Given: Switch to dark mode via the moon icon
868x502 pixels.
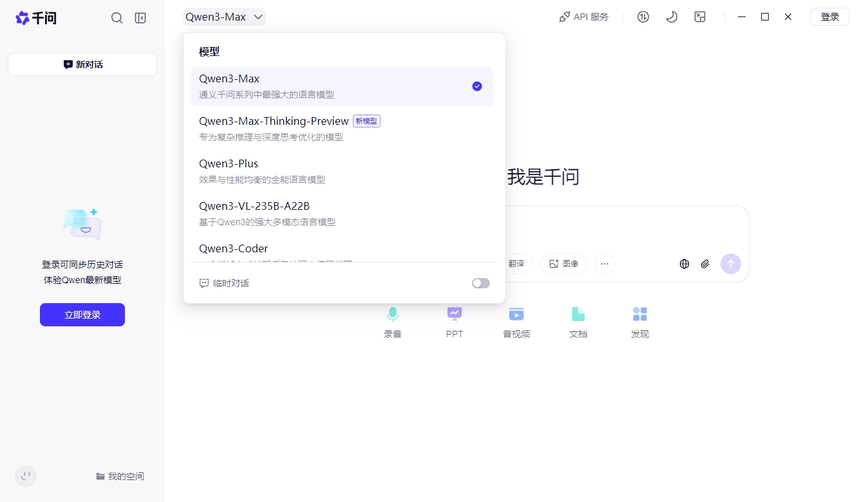Looking at the screenshot, I should [672, 17].
